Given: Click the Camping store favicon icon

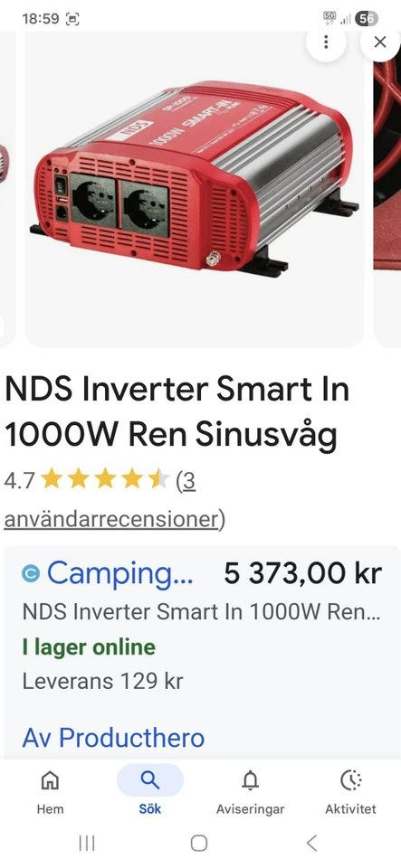Looking at the screenshot, I should pos(31,575).
